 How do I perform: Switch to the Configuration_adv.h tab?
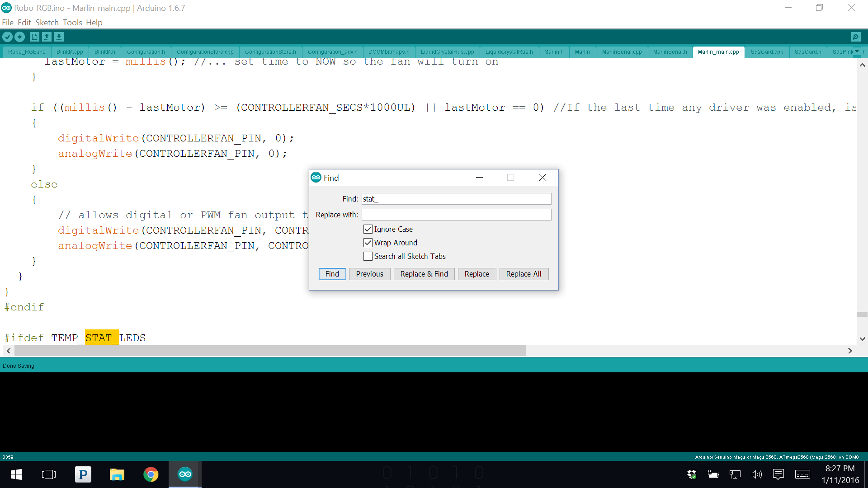pyautogui.click(x=333, y=52)
